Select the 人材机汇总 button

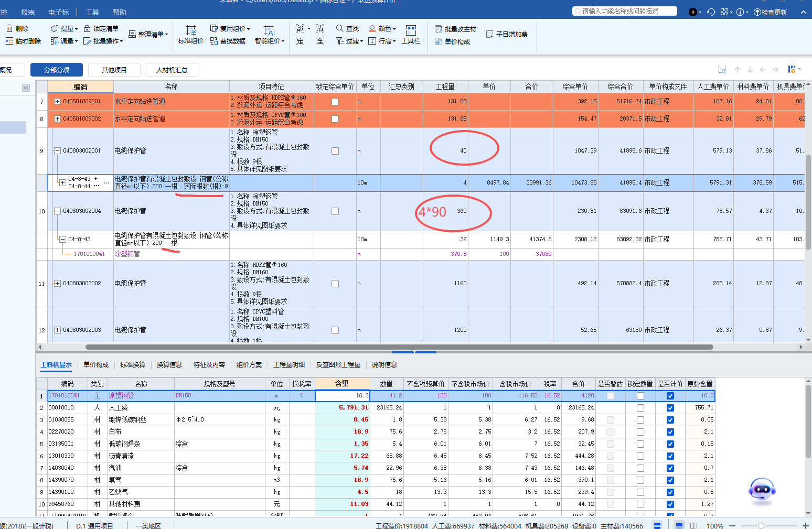[x=172, y=70]
